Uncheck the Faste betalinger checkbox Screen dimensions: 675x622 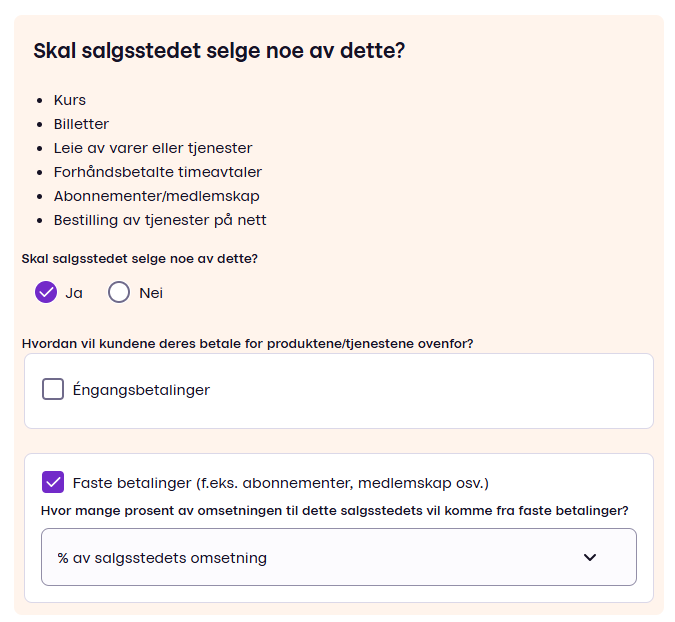click(x=53, y=482)
